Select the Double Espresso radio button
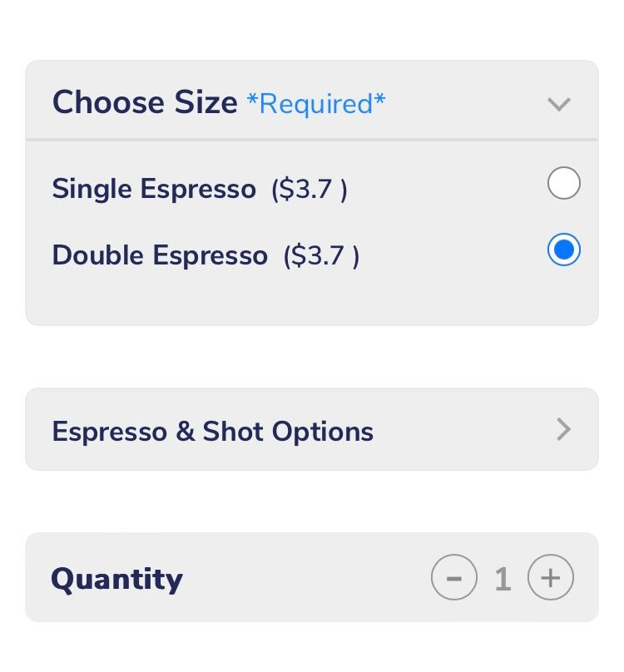Image resolution: width=624 pixels, height=672 pixels. point(564,250)
